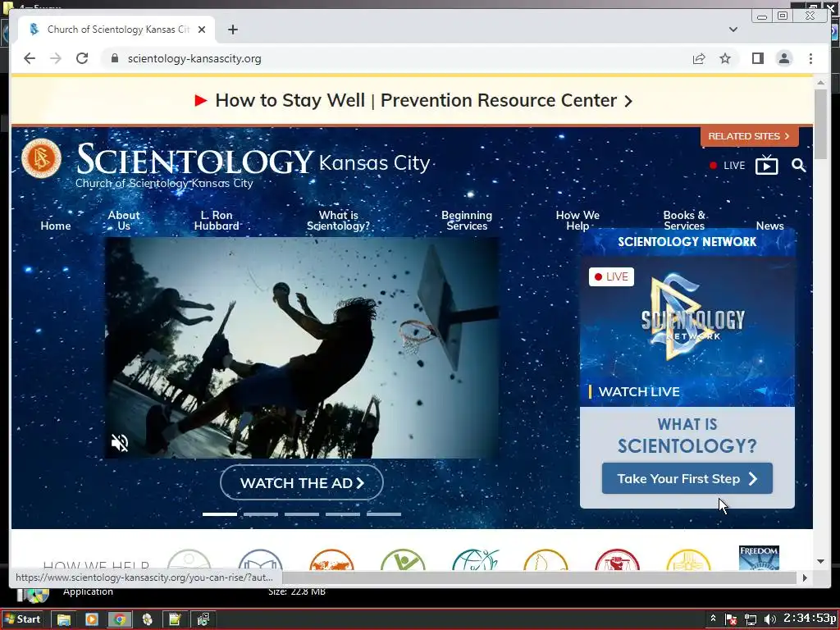Image resolution: width=840 pixels, height=630 pixels.
Task: Open a new browser tab
Action: (x=232, y=30)
